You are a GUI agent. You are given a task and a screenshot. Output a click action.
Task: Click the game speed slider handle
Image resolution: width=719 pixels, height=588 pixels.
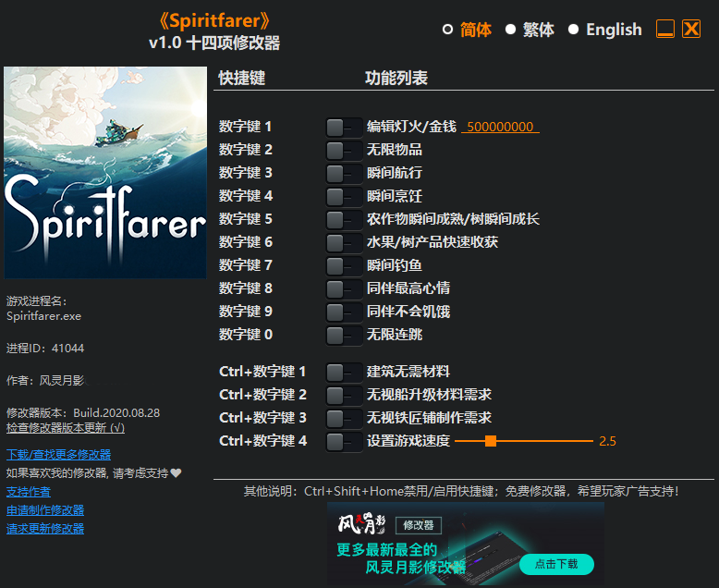(x=491, y=441)
